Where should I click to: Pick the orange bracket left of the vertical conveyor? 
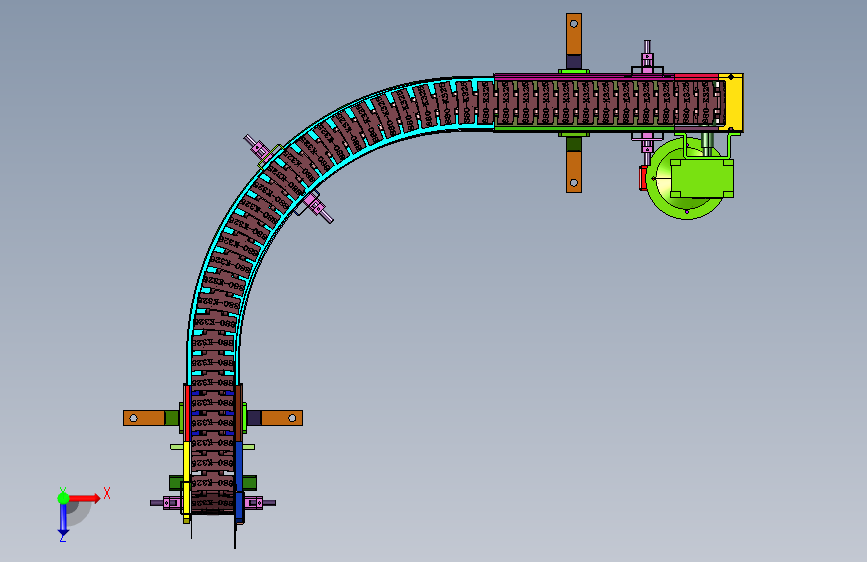pos(144,418)
